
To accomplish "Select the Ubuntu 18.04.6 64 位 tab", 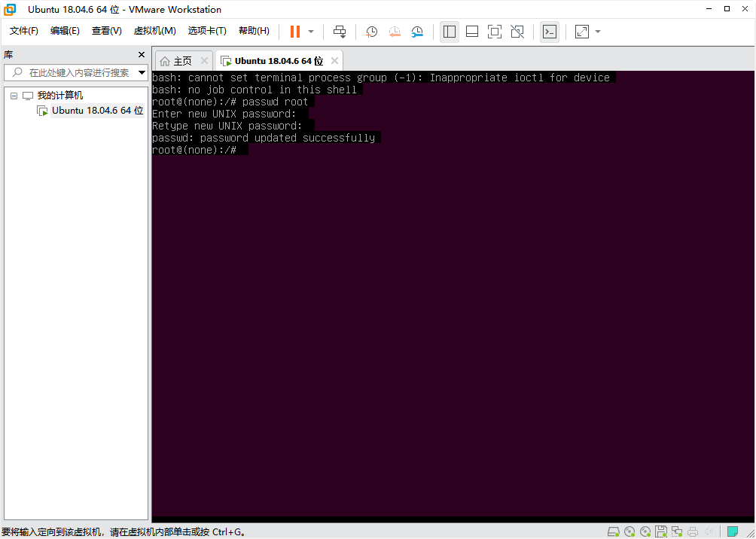I will (x=279, y=61).
